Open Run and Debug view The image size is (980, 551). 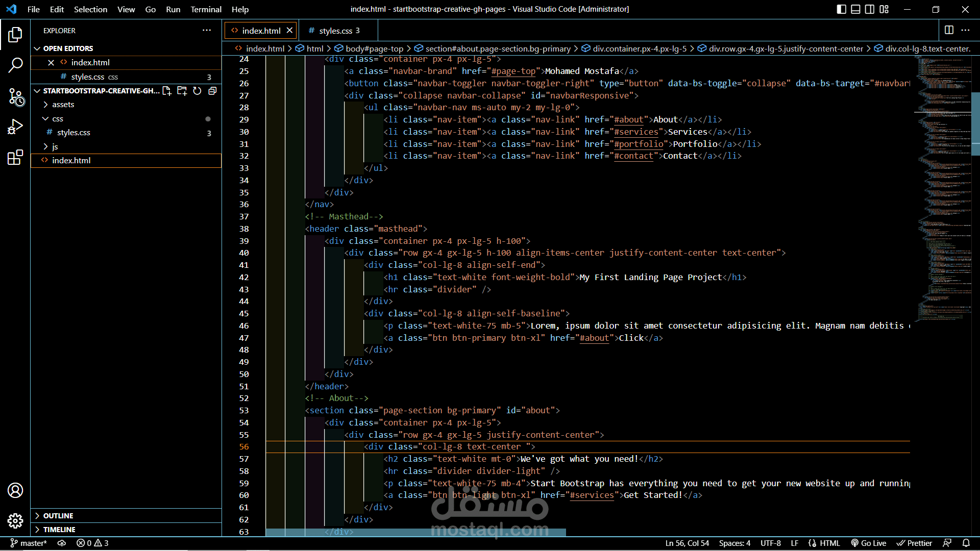(15, 127)
